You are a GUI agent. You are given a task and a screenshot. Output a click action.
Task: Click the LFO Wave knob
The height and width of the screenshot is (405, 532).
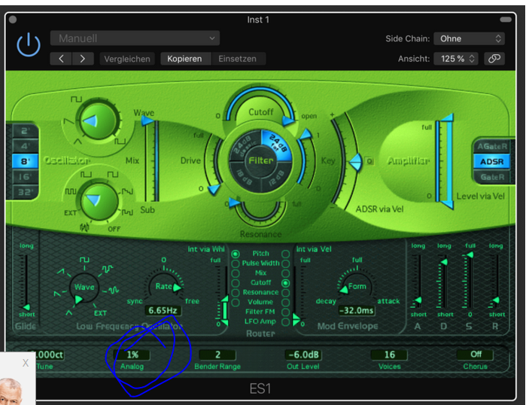point(84,288)
